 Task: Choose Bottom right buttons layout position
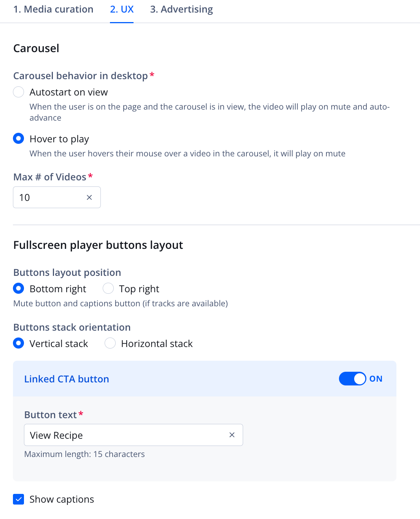18,288
